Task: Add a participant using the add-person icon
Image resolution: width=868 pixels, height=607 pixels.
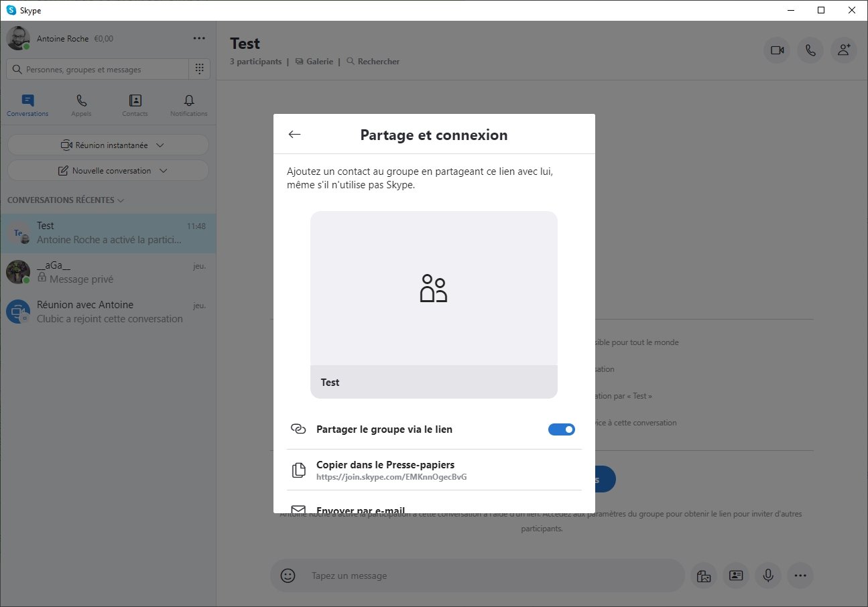Action: [843, 50]
